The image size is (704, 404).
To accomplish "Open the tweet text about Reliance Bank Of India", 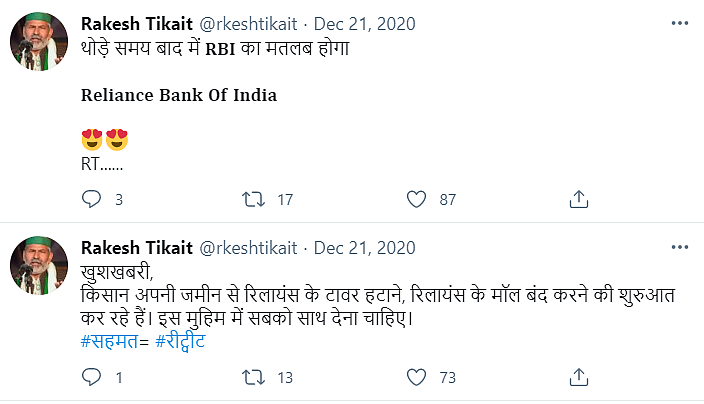I will [x=177, y=97].
